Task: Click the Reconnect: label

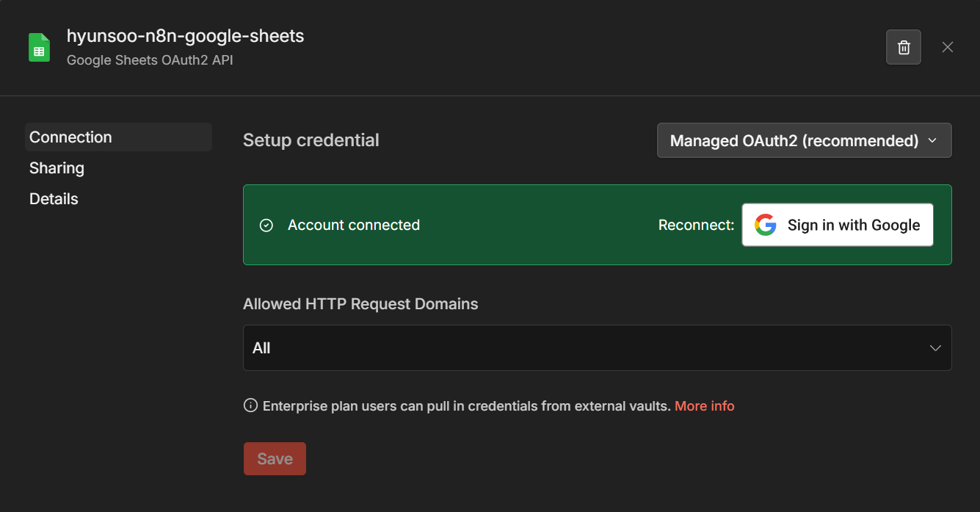Action: [696, 226]
